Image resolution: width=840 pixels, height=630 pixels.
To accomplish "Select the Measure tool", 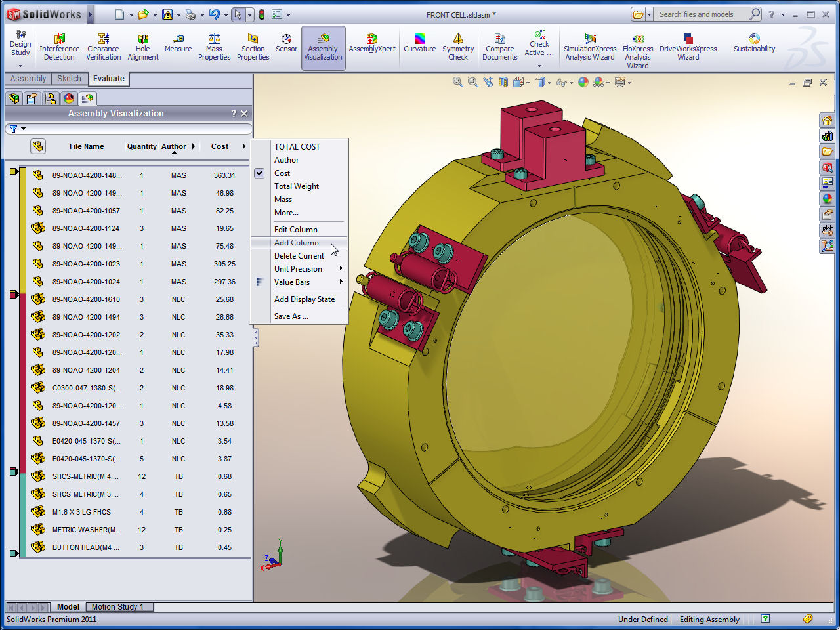I will [178, 43].
